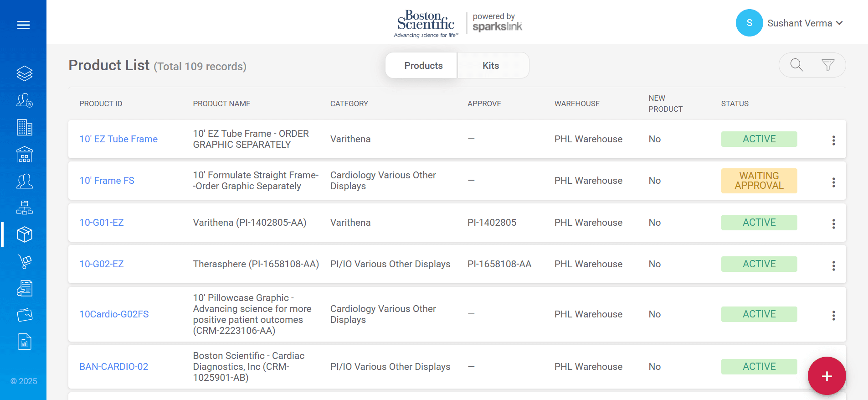This screenshot has width=868, height=400.
Task: Open the 10Cardio-G02FS product link
Action: pyautogui.click(x=114, y=314)
